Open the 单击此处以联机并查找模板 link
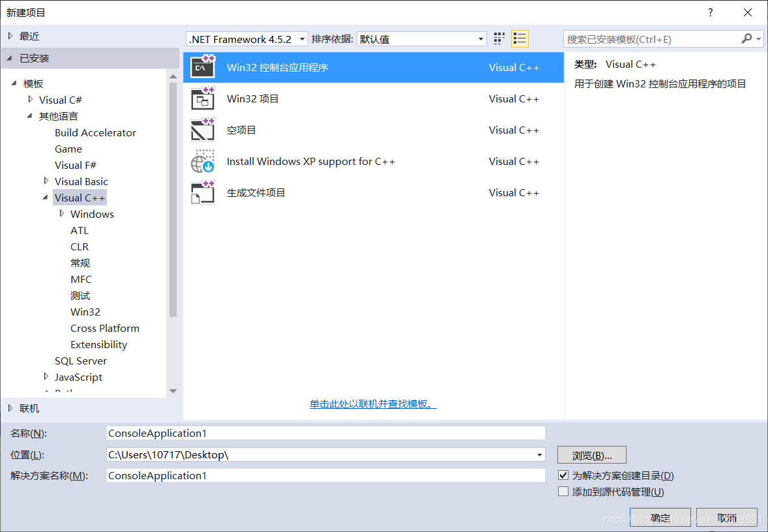The image size is (768, 532). coord(373,404)
